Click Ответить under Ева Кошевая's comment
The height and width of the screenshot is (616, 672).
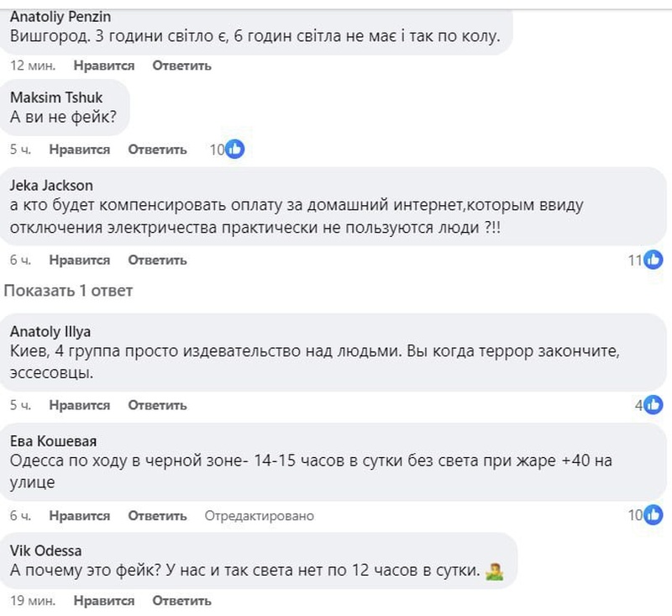(157, 516)
